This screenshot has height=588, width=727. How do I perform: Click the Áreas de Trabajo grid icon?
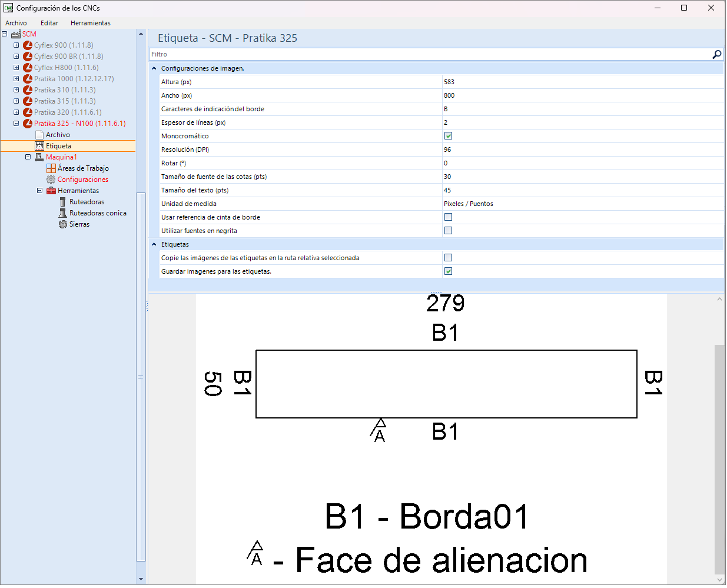[x=51, y=168]
